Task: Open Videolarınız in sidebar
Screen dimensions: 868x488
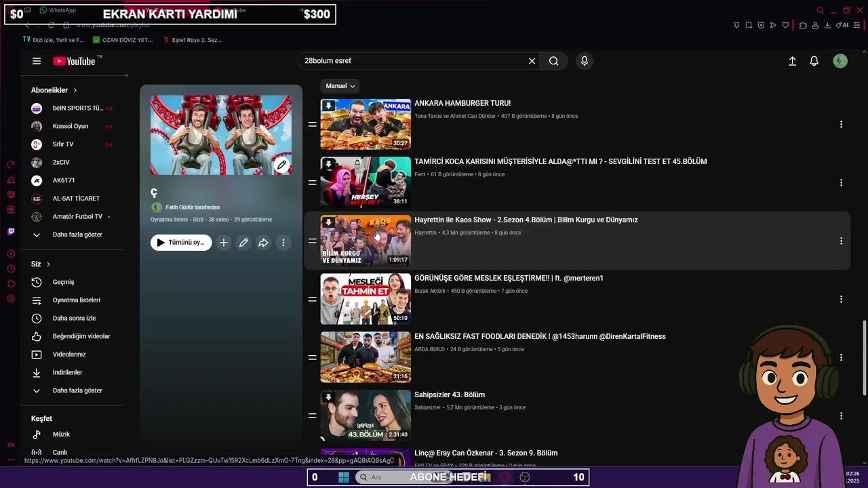Action: (x=73, y=354)
